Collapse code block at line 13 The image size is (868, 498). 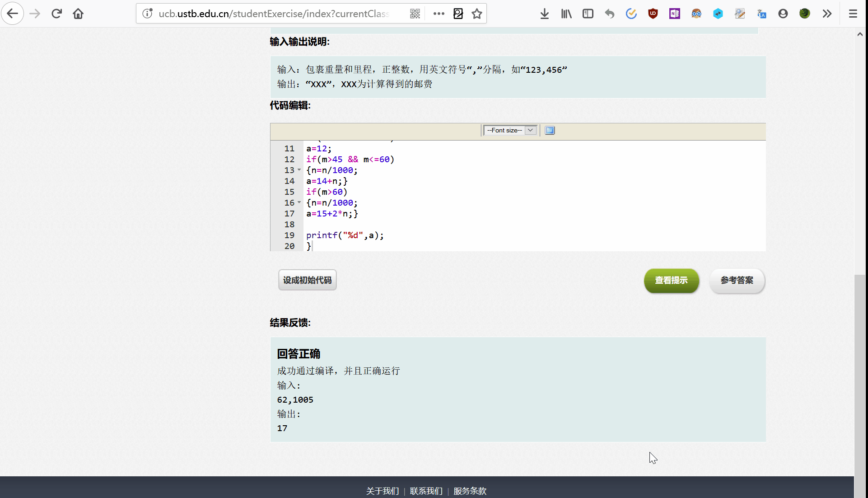click(x=299, y=170)
